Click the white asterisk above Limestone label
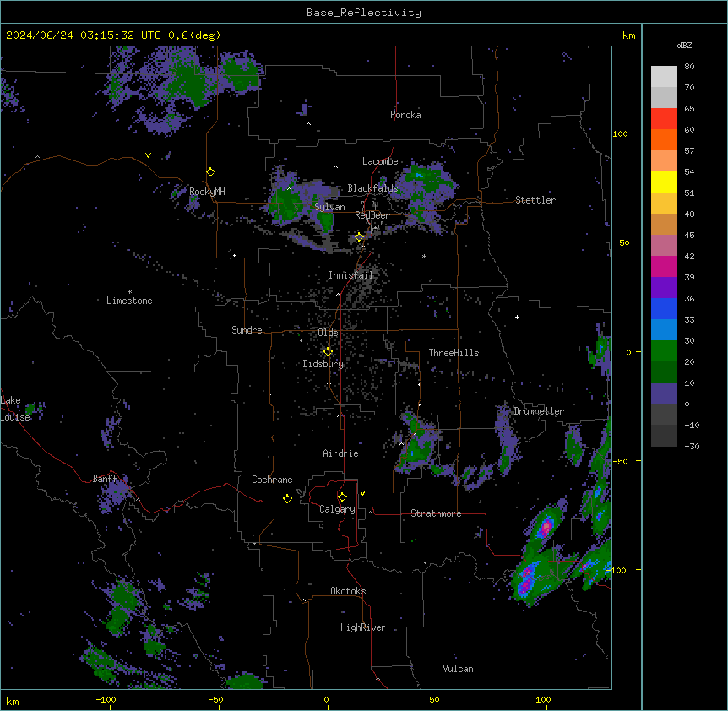Image resolution: width=728 pixels, height=711 pixels. (129, 292)
